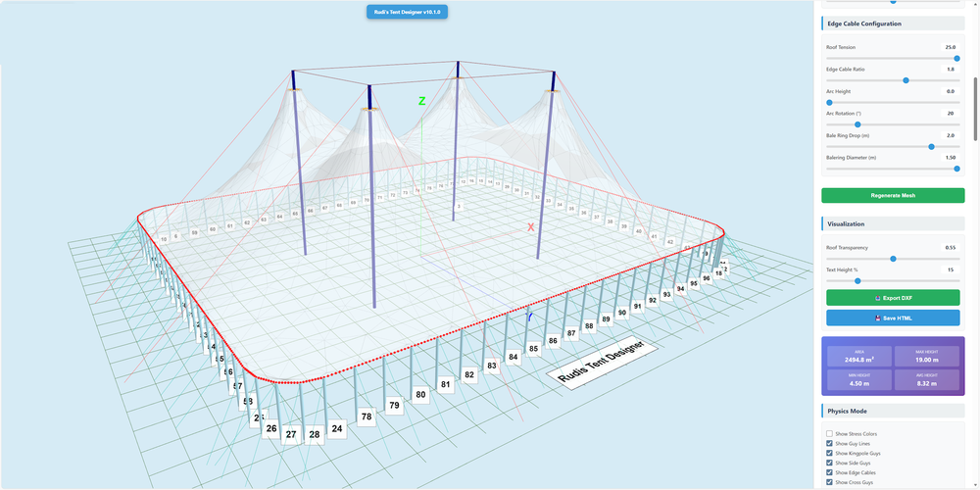This screenshot has width=980, height=490.
Task: Click stake label 24 in the viewport
Action: pyautogui.click(x=337, y=429)
